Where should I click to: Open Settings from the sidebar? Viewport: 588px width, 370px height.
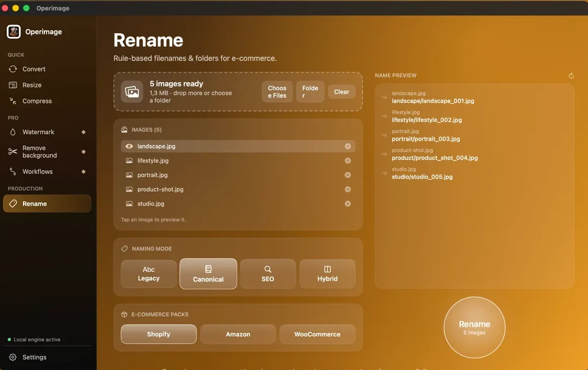point(47,357)
